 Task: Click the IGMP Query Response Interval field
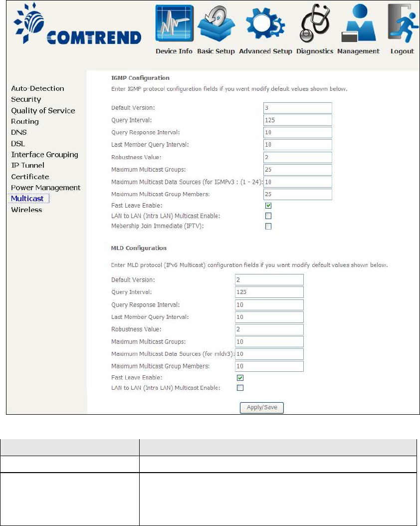(298, 133)
